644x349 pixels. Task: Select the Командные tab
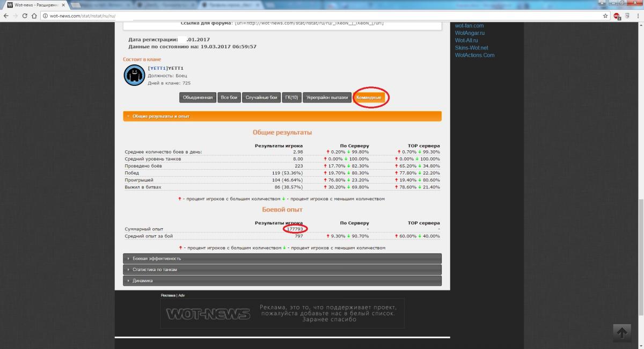click(x=369, y=98)
